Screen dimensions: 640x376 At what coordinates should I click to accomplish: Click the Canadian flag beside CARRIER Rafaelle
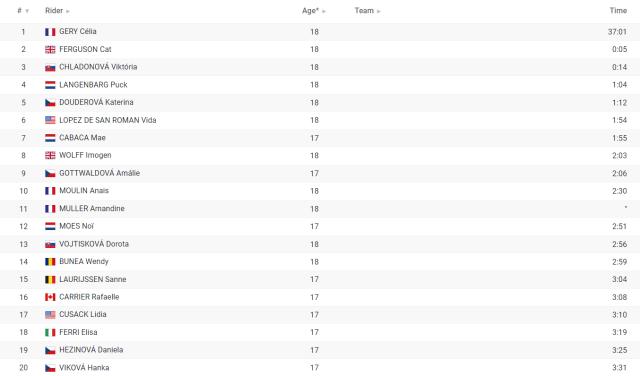tap(50, 297)
